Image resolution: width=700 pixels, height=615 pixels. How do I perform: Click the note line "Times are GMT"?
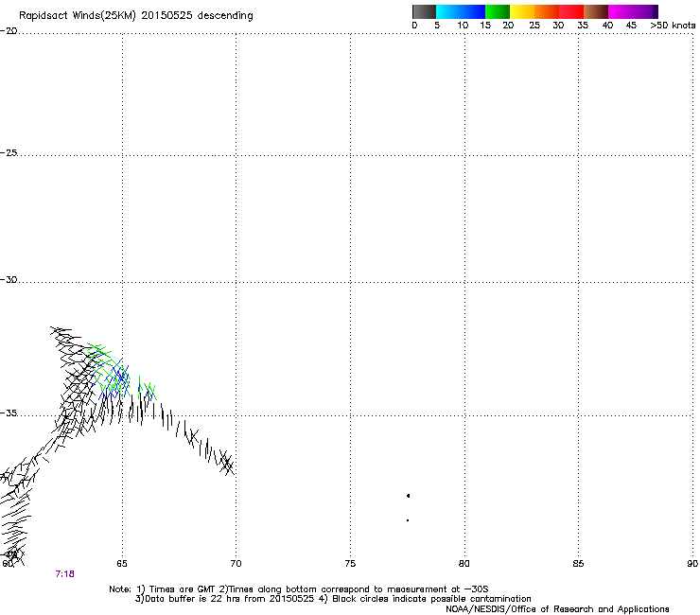pyautogui.click(x=183, y=589)
